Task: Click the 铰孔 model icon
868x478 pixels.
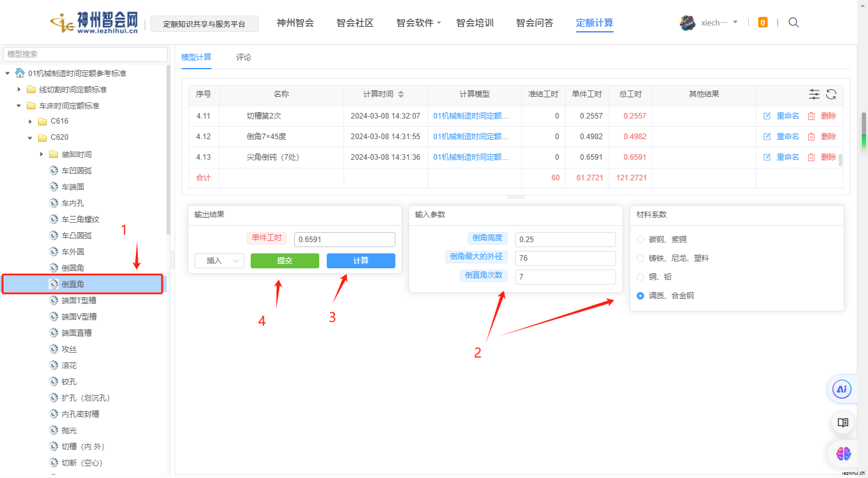Action: point(54,381)
